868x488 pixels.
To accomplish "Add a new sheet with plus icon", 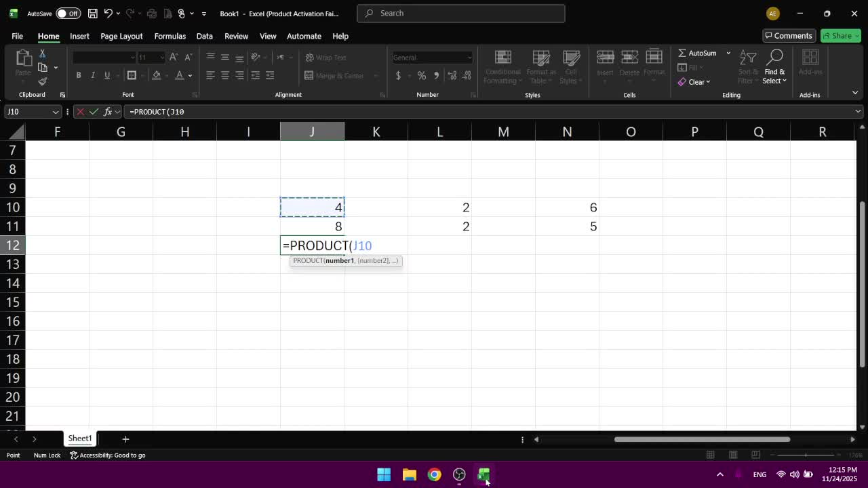I will 125,439.
